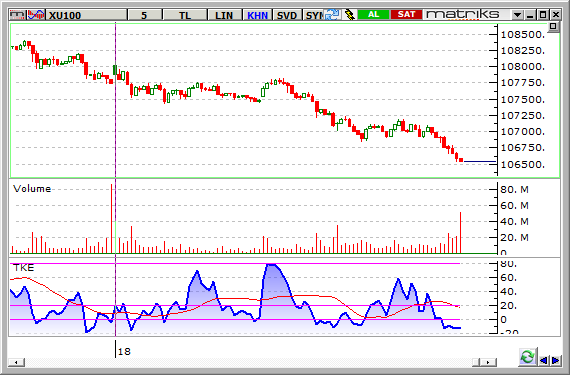
Task: Open the chart indicator wave icon
Action: click(x=36, y=15)
